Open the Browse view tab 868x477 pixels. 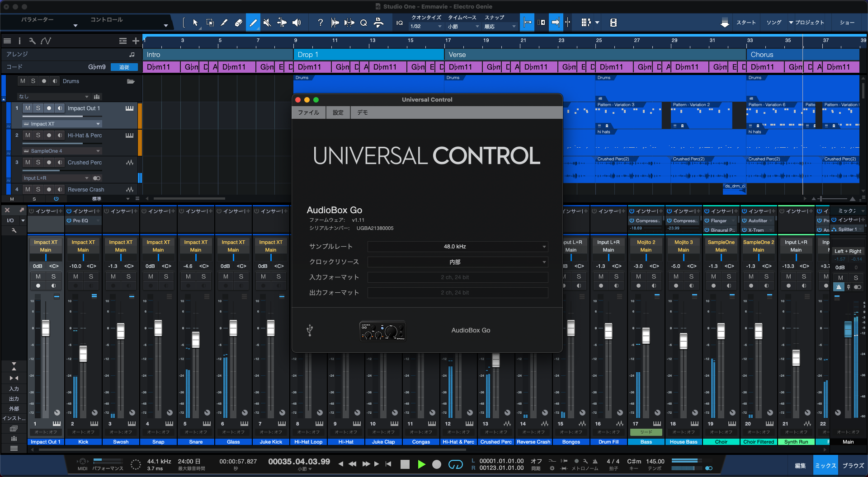[853, 466]
